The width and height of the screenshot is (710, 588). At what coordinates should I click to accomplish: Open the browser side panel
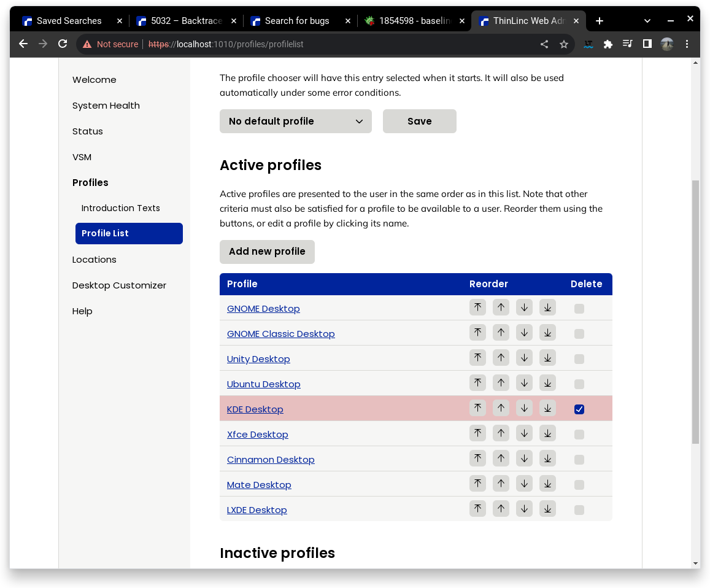coord(647,44)
